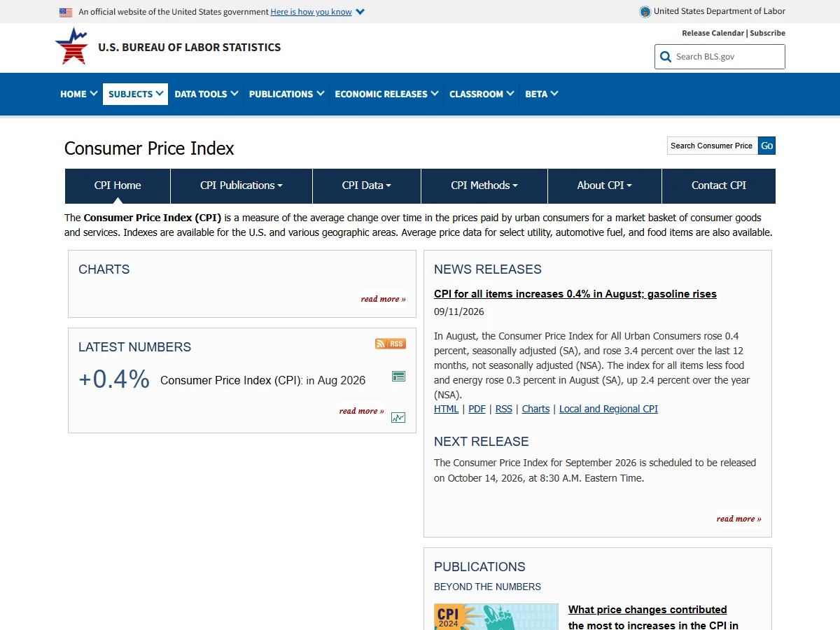This screenshot has height=630, width=840.
Task: Open the SUBJECTS dropdown menu
Action: [x=136, y=94]
